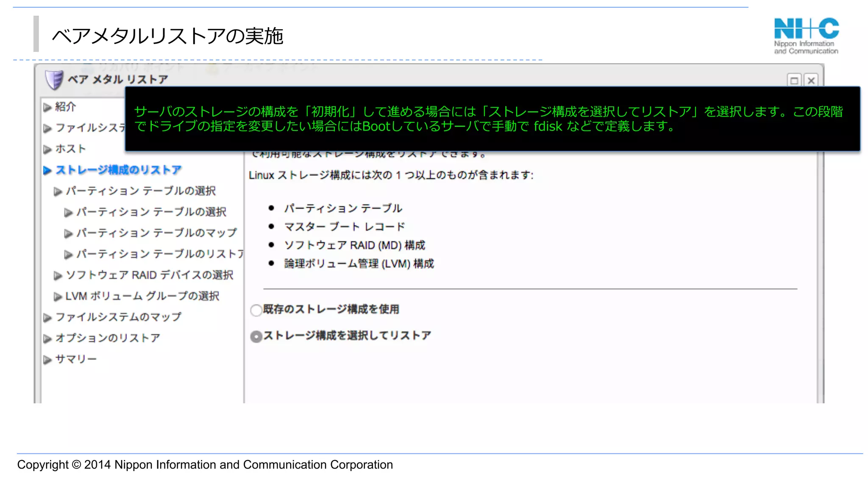Open the パーティション テーブルのマップ step
Viewport: 868px width, 488px height.
click(157, 233)
